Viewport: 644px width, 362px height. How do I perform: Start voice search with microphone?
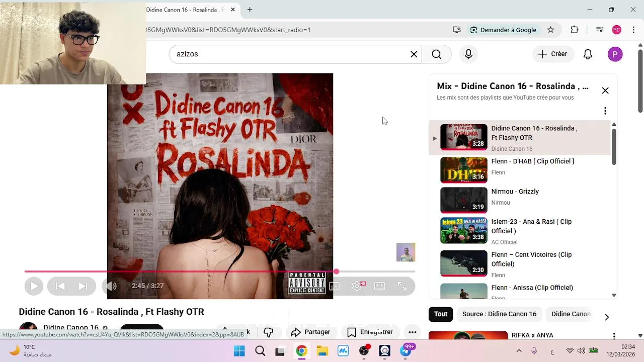(468, 54)
